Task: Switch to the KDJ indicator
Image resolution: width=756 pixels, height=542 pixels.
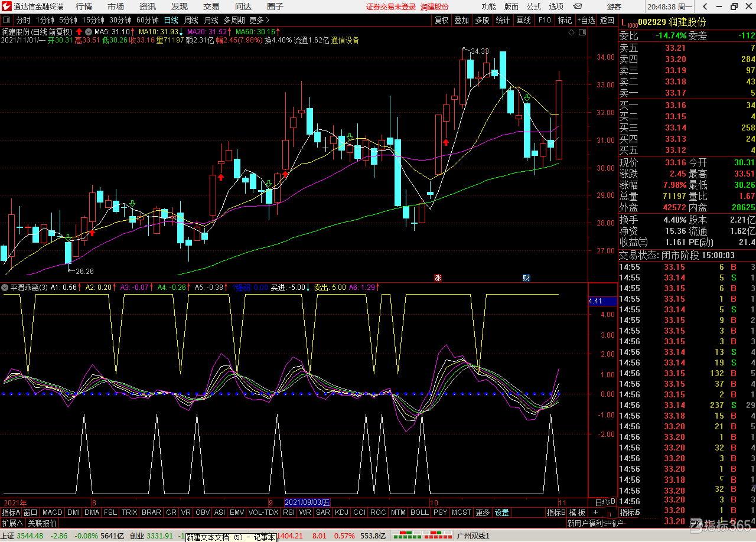Action: [x=341, y=512]
